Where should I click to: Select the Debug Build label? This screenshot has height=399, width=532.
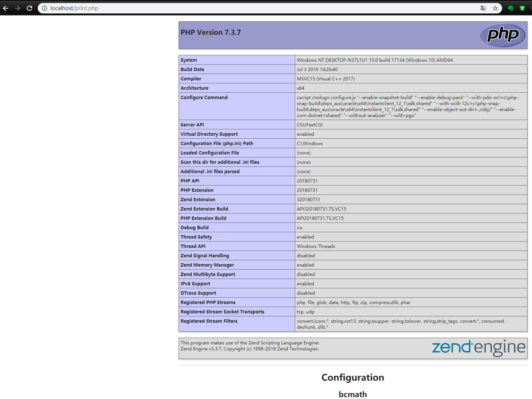point(194,228)
